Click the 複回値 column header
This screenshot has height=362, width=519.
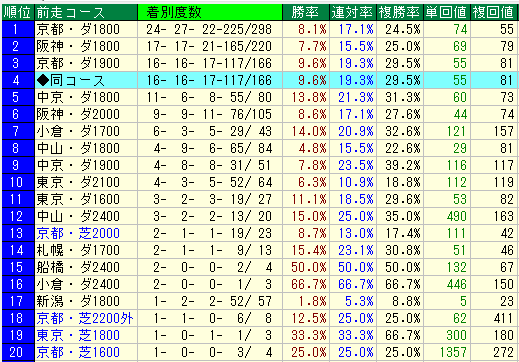pos(494,12)
